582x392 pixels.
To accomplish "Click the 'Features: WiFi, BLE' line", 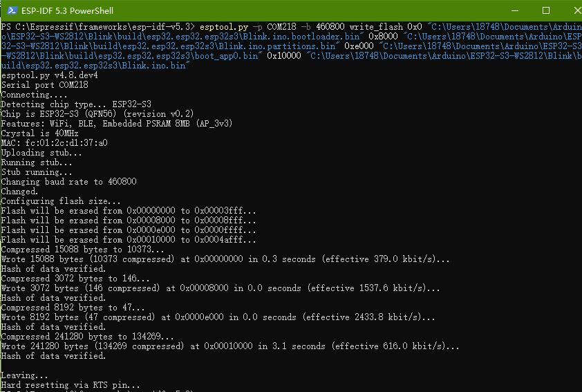I will [117, 124].
